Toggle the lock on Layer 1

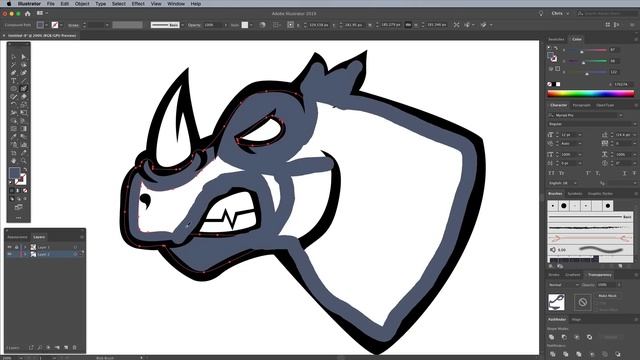click(x=17, y=247)
